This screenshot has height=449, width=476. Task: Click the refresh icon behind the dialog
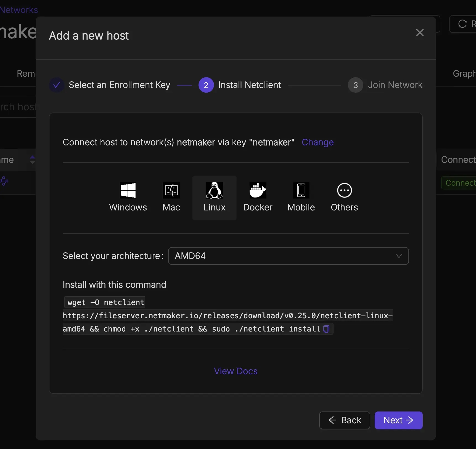462,24
